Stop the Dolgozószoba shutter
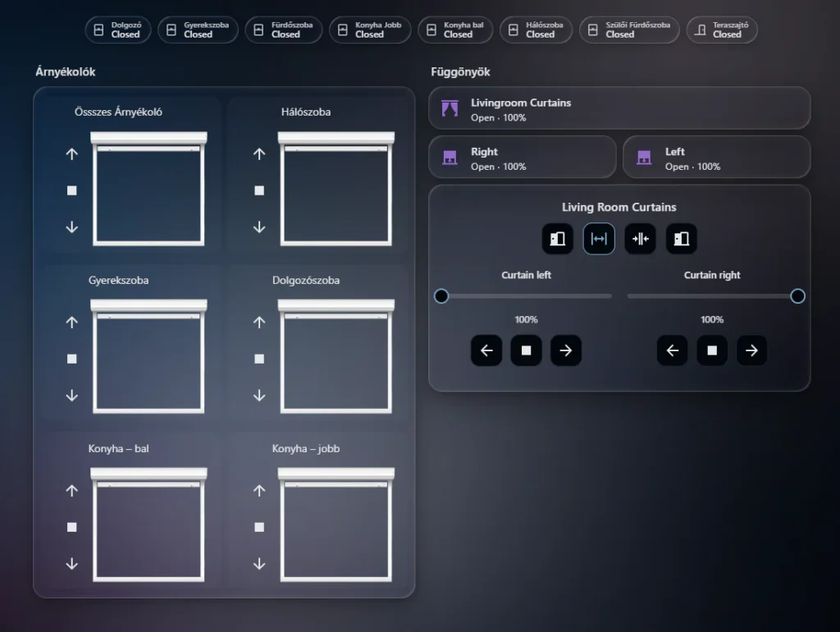Screen dimensions: 840x632 (x=259, y=360)
